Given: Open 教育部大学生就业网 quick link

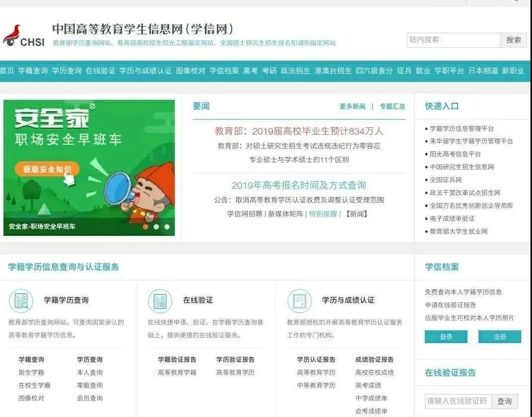Looking at the screenshot, I should tap(459, 232).
